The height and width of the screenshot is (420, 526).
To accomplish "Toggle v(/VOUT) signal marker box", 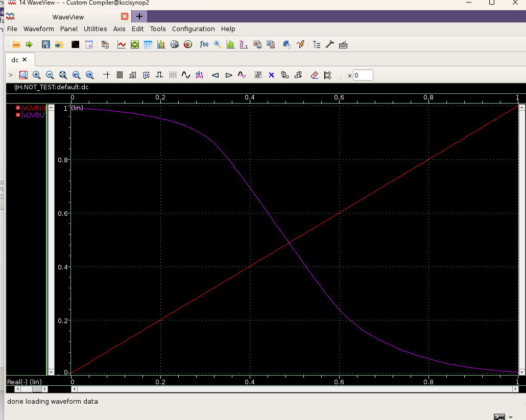I will pos(18,115).
